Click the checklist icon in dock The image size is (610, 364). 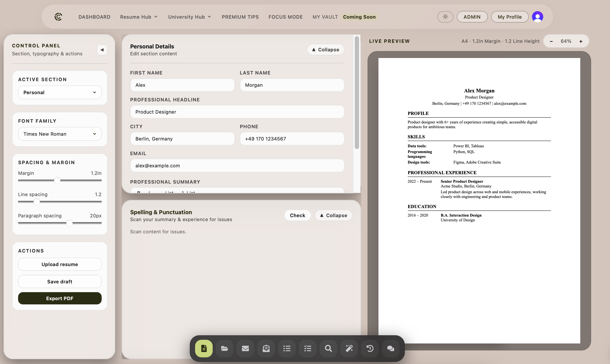point(308,348)
